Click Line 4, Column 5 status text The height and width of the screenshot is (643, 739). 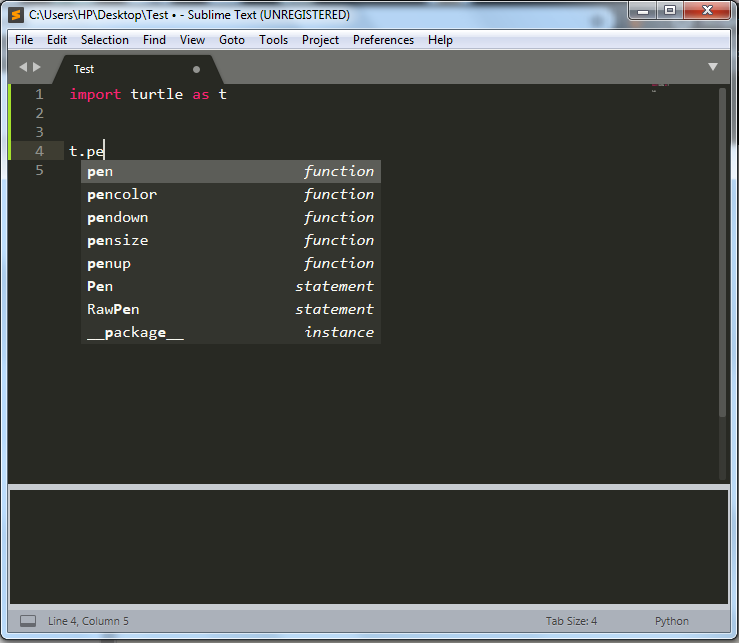(x=88, y=621)
